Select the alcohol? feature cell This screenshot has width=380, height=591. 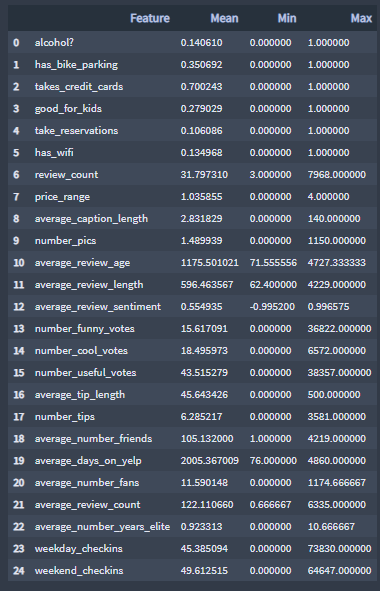54,42
